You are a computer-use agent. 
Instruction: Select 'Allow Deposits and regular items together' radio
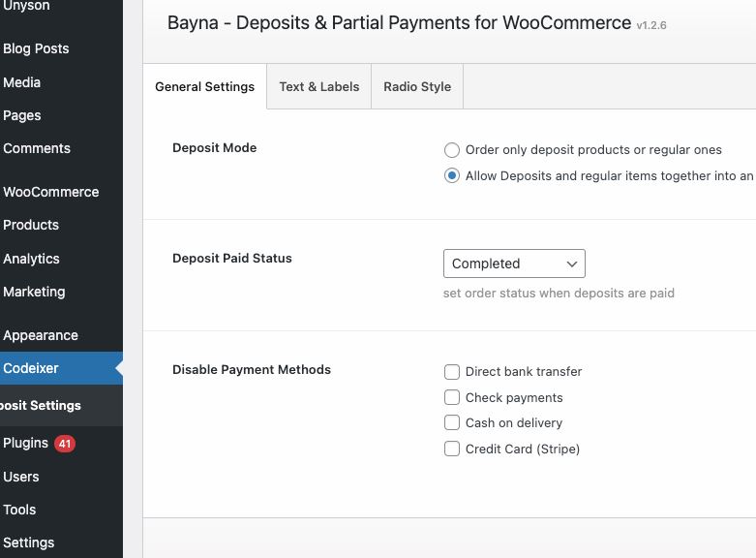click(452, 175)
